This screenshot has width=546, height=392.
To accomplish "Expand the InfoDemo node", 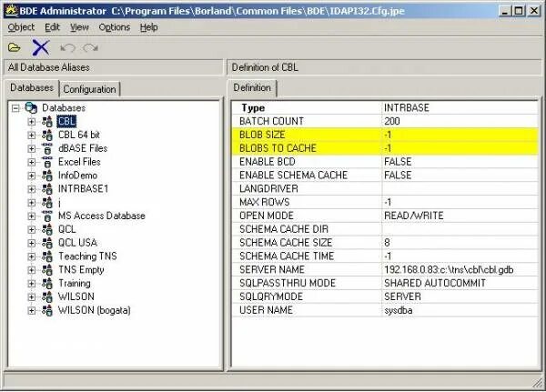I will 31,176.
